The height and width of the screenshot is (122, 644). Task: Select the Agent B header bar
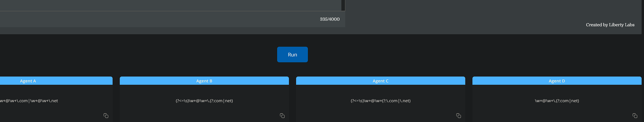click(204, 81)
